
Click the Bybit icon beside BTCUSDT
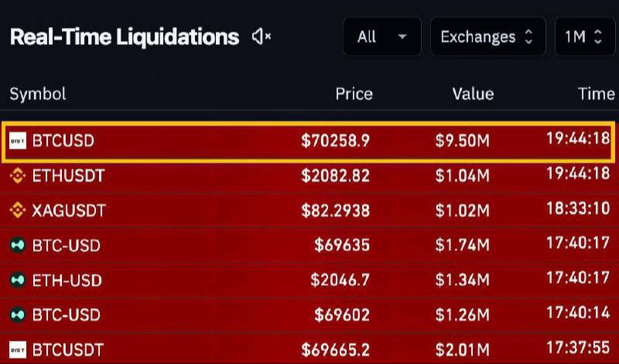point(18,350)
